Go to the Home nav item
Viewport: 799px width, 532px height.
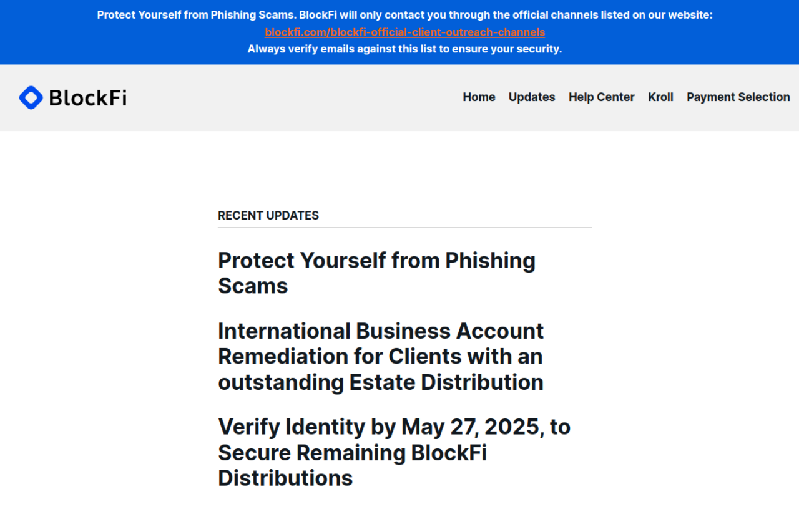(479, 97)
